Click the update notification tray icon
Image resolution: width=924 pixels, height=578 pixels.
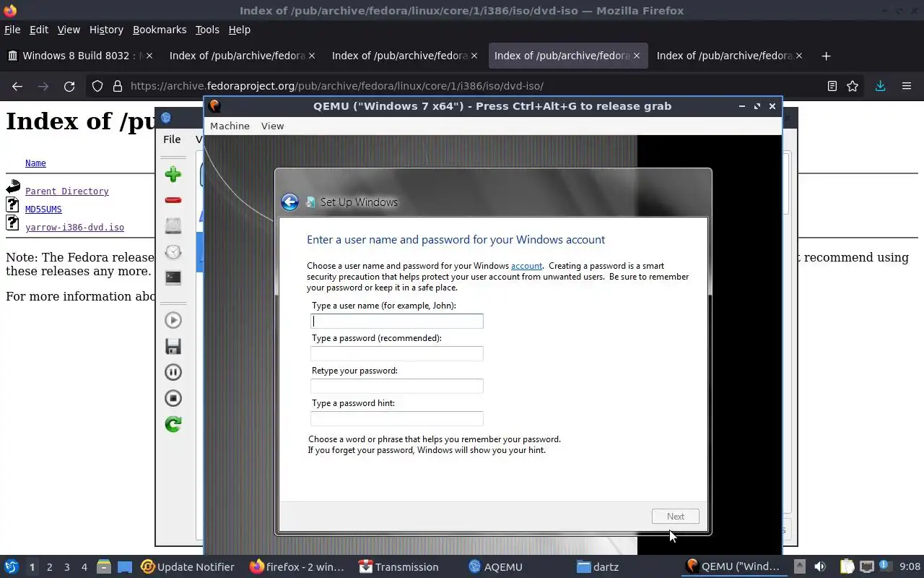coord(885,566)
